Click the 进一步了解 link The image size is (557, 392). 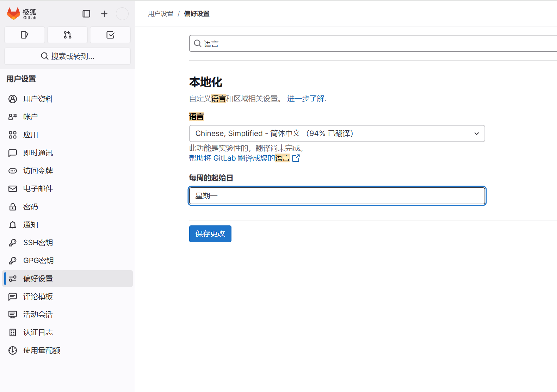(307, 99)
